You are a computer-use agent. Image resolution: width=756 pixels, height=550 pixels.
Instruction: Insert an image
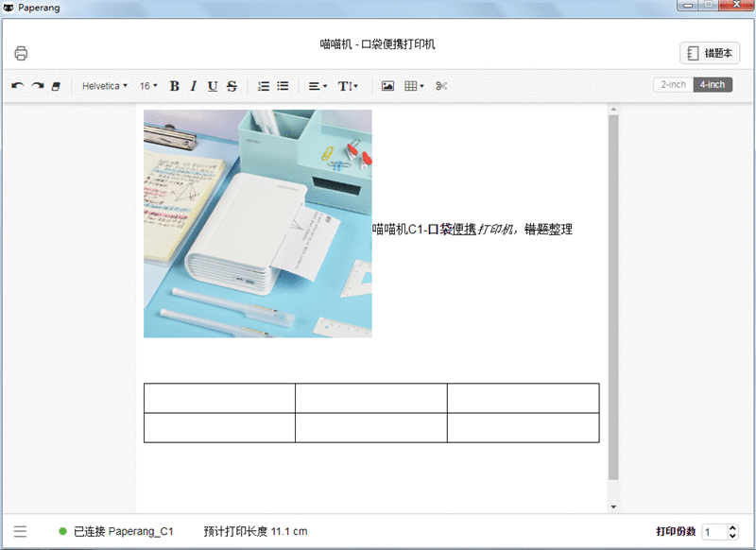tap(387, 86)
